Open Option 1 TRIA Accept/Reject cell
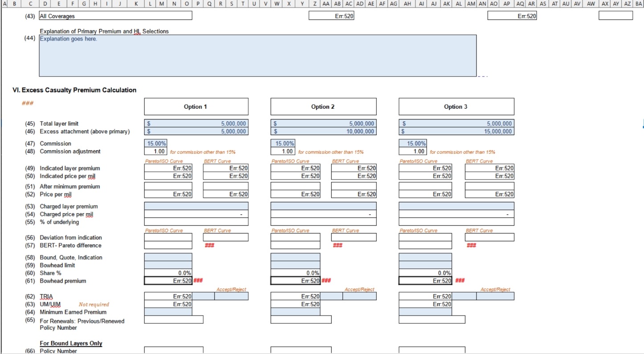This screenshot has width=644, height=354. pos(231,296)
